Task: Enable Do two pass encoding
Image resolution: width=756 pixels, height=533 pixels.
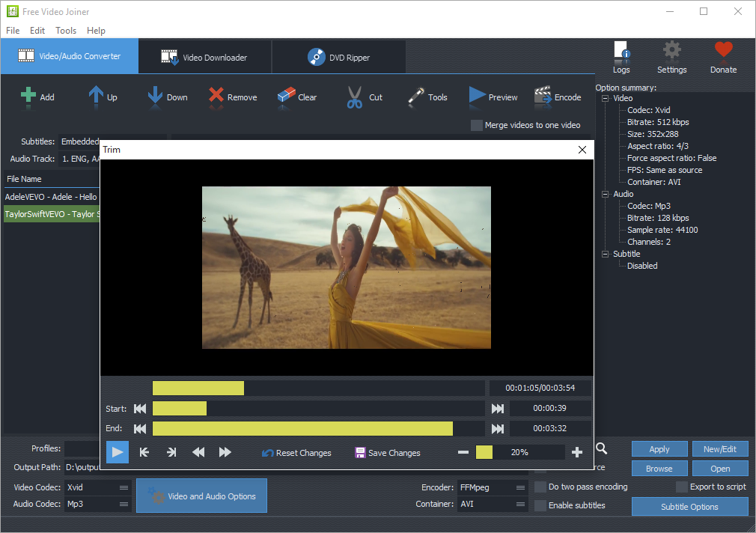Action: [540, 487]
